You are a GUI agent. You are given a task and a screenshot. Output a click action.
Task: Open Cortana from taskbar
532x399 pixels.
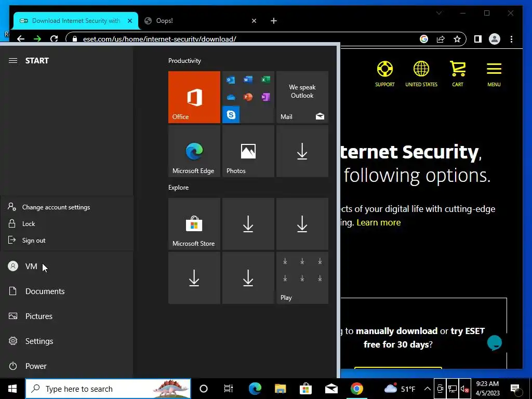click(204, 389)
